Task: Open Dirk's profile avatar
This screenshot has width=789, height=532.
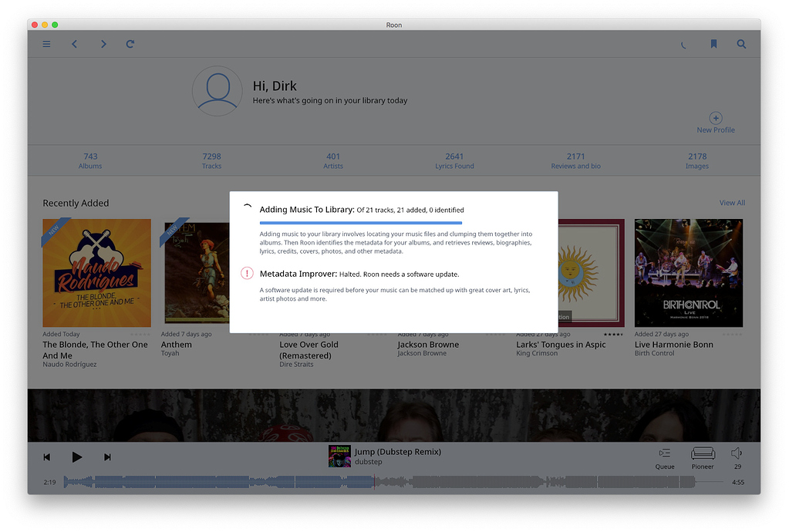Action: (x=217, y=91)
